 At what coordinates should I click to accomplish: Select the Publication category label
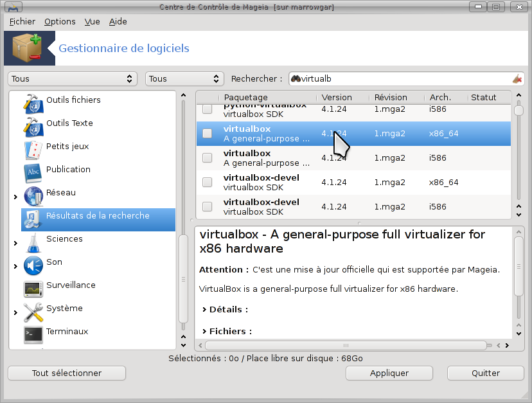click(68, 170)
